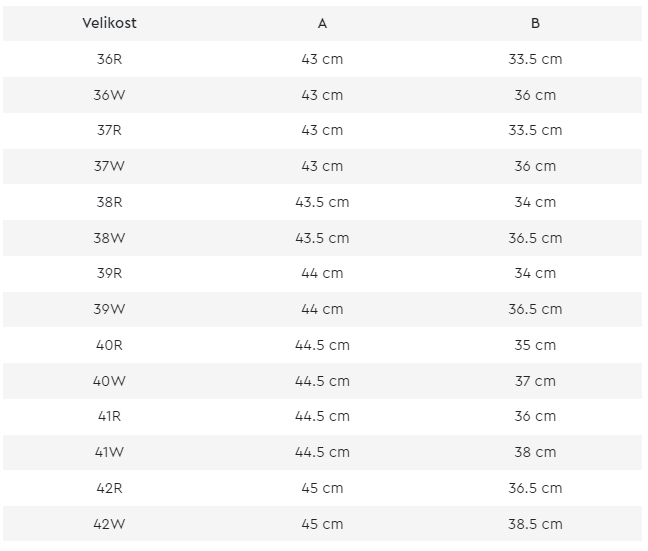Click the 40W row's 37 cm value
Screen dimensions: 648x551
point(535,381)
